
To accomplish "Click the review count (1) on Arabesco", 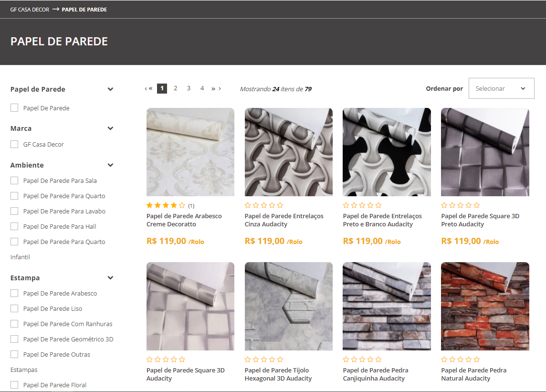I will point(191,206).
